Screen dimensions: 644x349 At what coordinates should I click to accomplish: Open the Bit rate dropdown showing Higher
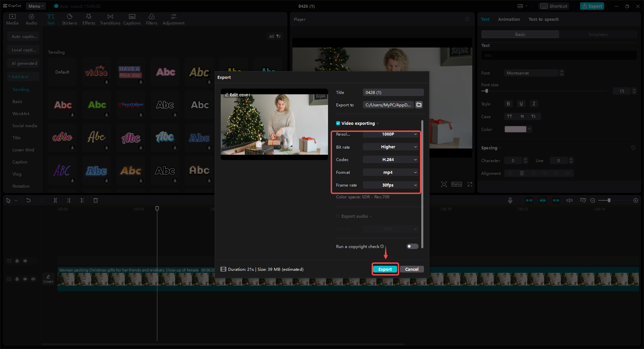click(x=391, y=147)
